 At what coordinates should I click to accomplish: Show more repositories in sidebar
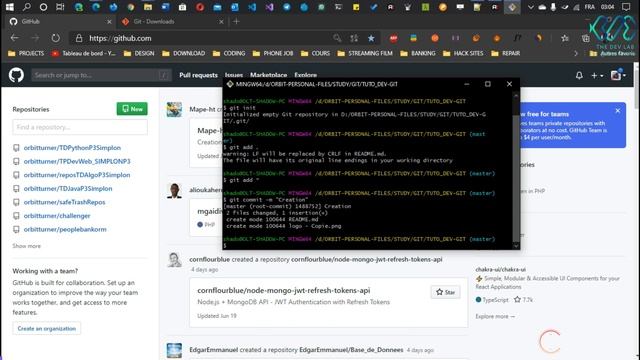[x=27, y=246]
